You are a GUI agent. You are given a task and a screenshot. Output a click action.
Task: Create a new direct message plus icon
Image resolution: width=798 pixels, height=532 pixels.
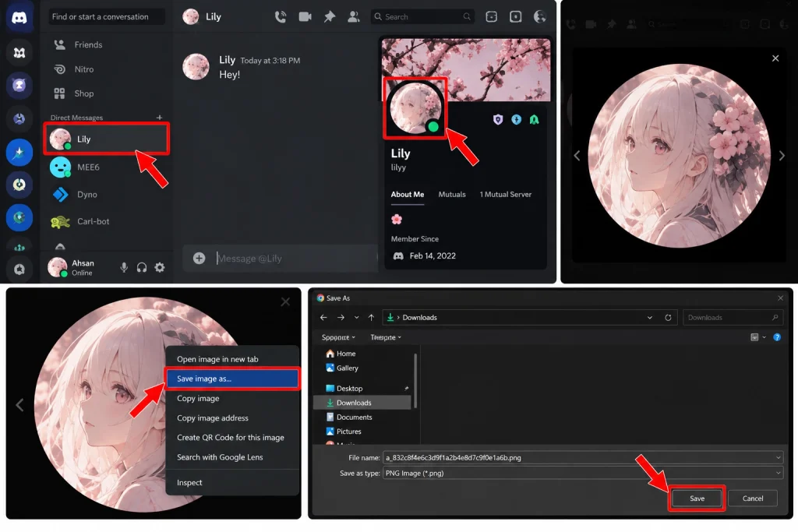pyautogui.click(x=159, y=118)
